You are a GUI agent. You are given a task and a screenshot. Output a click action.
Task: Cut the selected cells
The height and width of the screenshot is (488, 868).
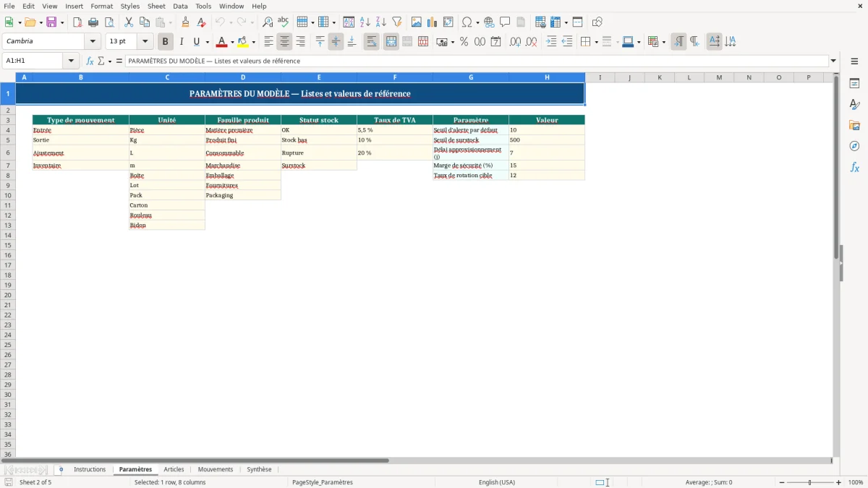pos(129,22)
